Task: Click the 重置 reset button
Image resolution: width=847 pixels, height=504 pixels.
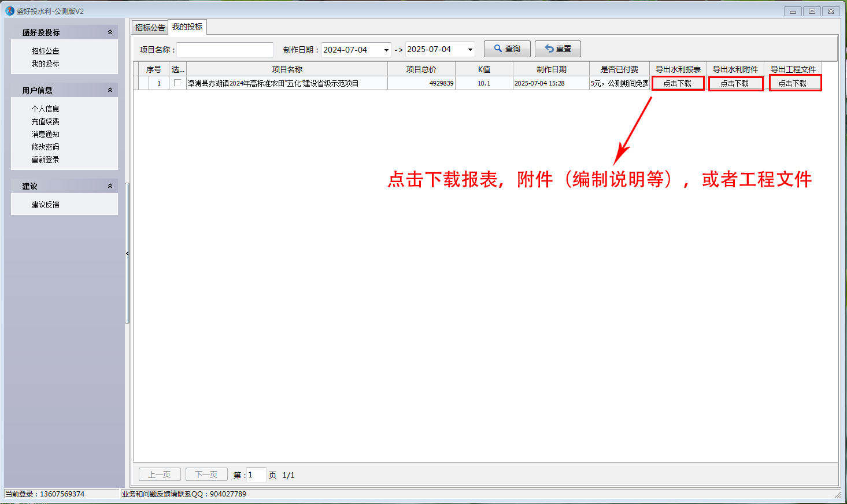Action: [x=557, y=49]
